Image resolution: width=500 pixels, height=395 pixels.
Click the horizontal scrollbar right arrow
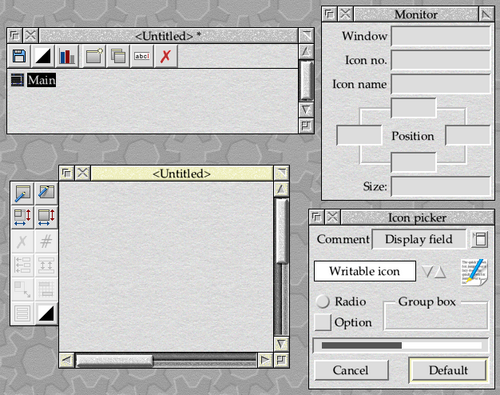point(265,360)
